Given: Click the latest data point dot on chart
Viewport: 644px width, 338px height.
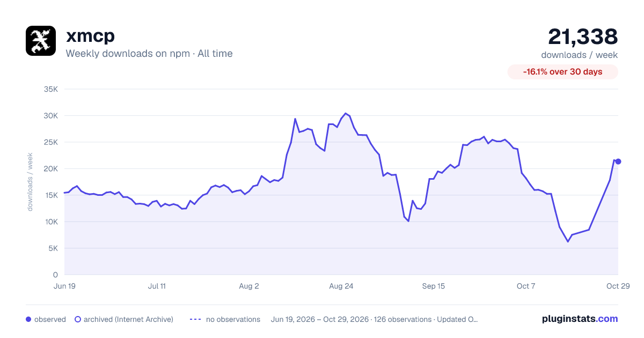Looking at the screenshot, I should coord(618,161).
